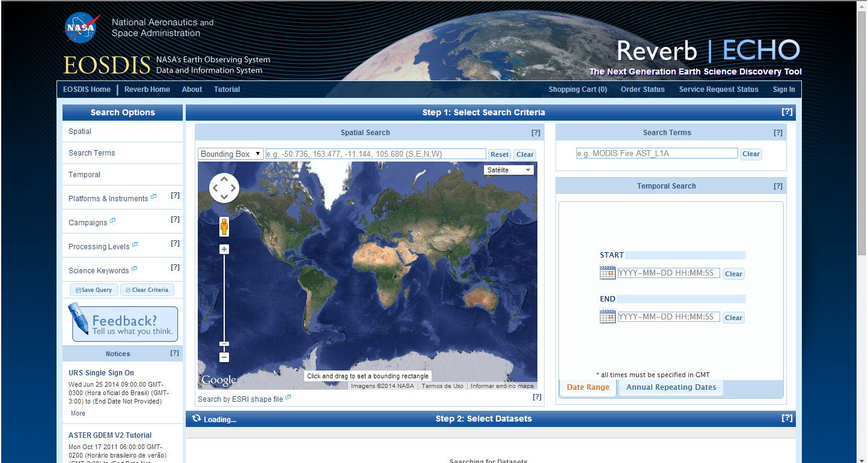This screenshot has width=868, height=463.
Task: Open Reverb Home in the navigation bar
Action: coord(147,89)
